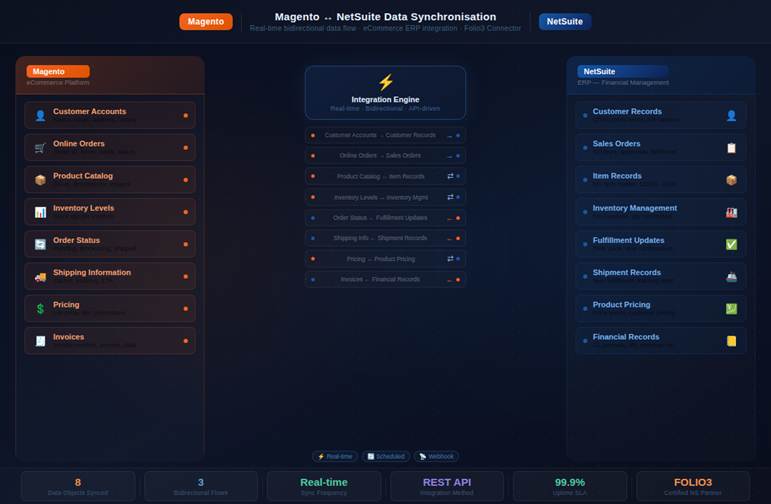771x504 pixels.
Task: Click the Invoices receipt icon
Action: coord(40,341)
